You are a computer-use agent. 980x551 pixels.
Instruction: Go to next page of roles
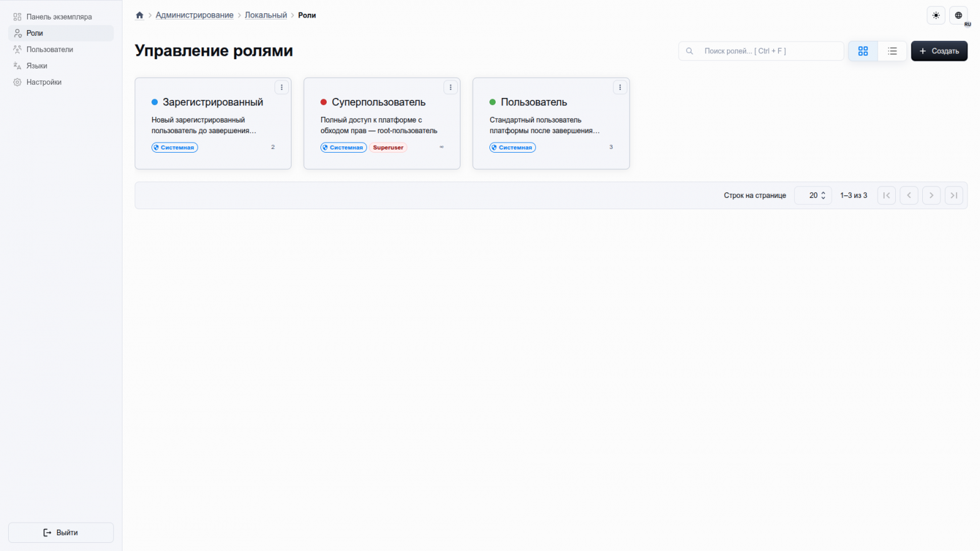point(932,195)
